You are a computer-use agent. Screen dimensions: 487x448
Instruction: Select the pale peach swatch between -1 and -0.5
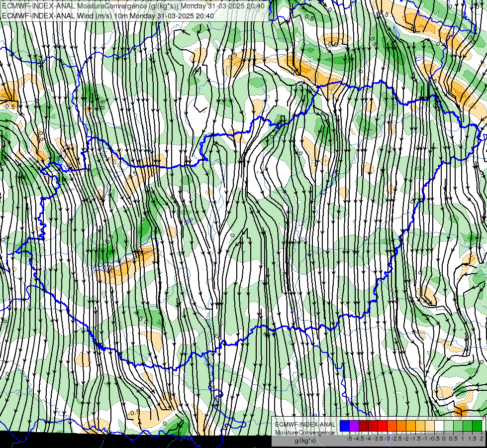click(x=430, y=426)
